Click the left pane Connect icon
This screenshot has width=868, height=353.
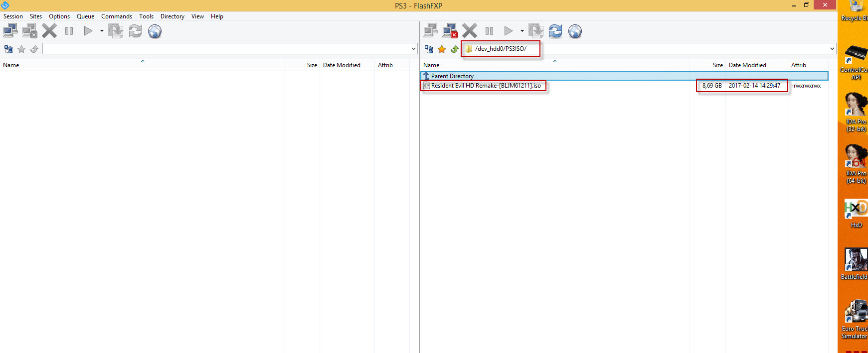pos(10,31)
